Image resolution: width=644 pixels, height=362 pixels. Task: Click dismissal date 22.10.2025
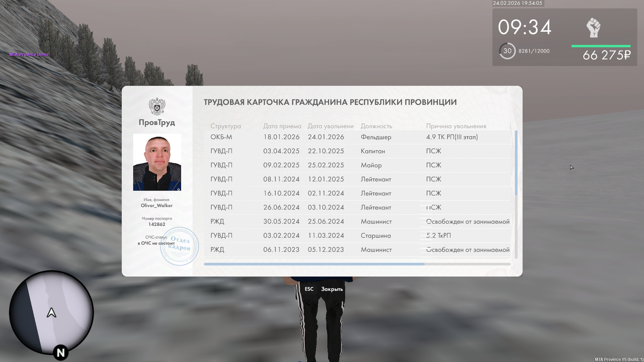click(x=326, y=151)
